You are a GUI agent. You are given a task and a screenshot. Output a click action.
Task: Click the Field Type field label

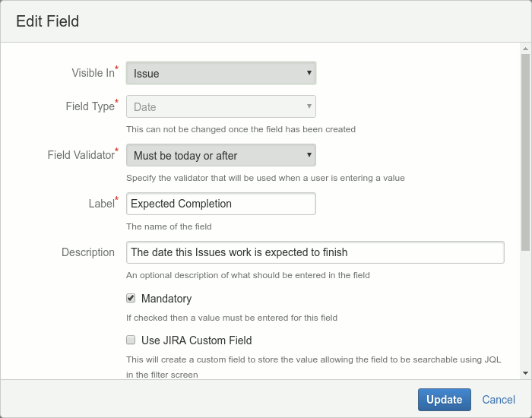click(x=90, y=106)
